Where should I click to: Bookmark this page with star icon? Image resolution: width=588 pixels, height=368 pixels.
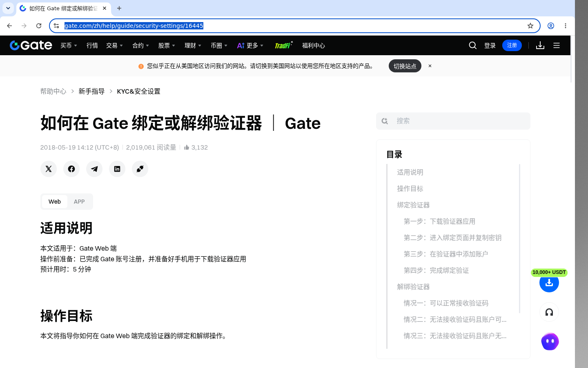[530, 26]
